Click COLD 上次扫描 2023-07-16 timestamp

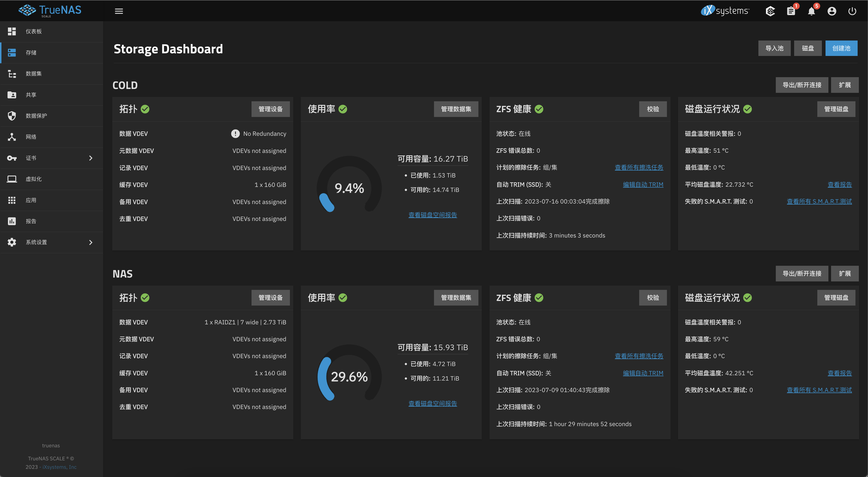pos(567,201)
